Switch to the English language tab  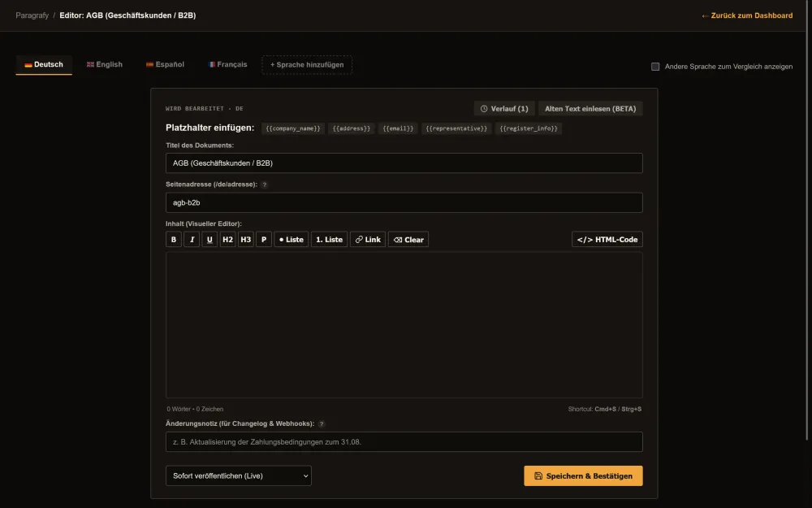(x=105, y=65)
